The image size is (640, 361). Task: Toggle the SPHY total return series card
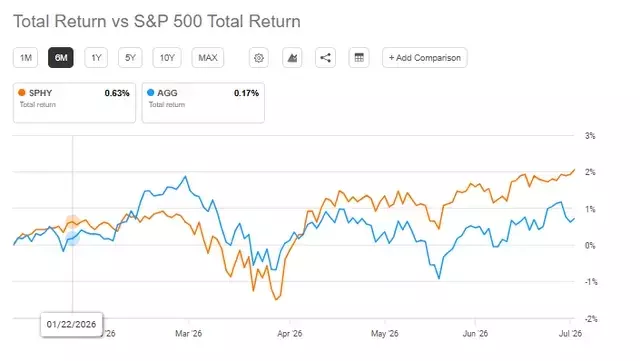(74, 103)
